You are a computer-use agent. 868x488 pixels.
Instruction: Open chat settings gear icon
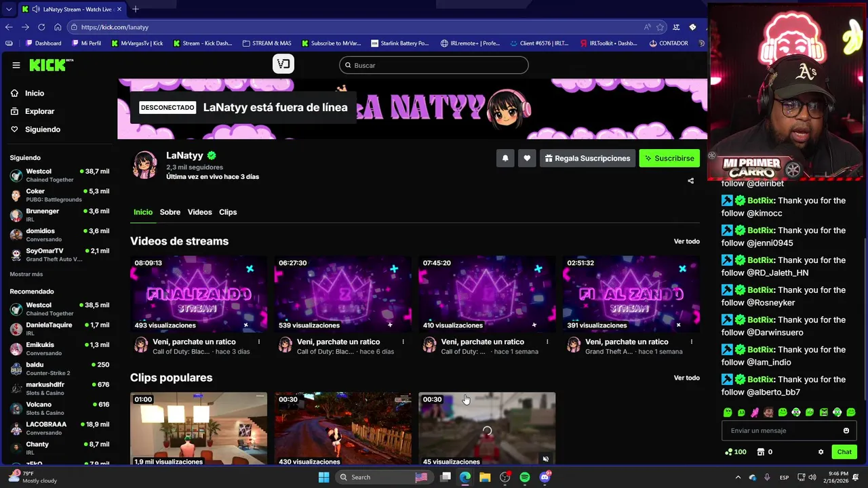click(x=821, y=452)
